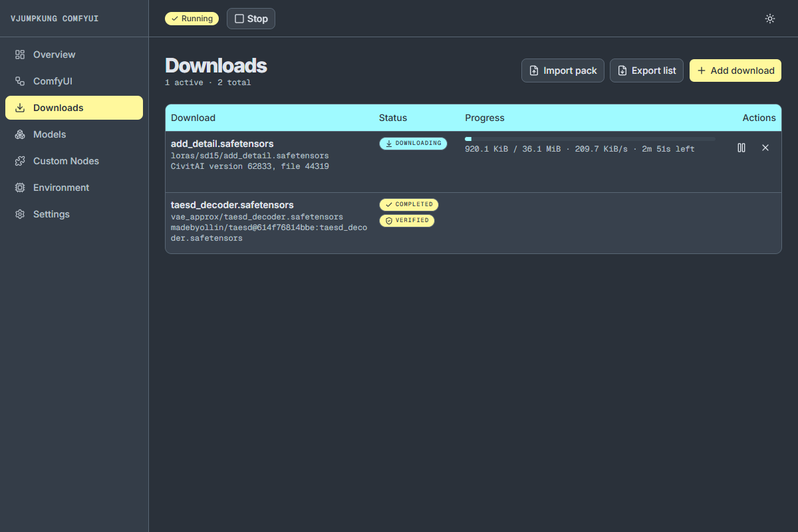Viewport: 798px width, 532px height.
Task: Click the '1 active · 2 total' summary
Action: coord(208,82)
